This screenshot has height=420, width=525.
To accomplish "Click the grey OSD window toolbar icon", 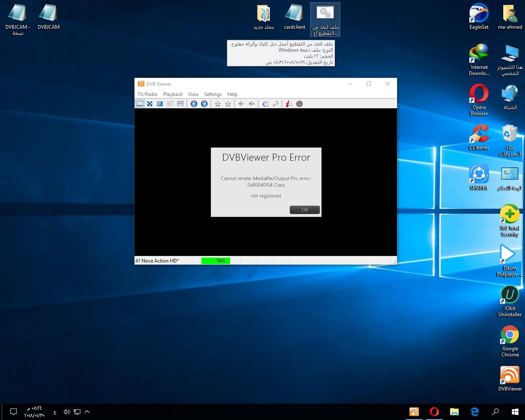I will (170, 104).
